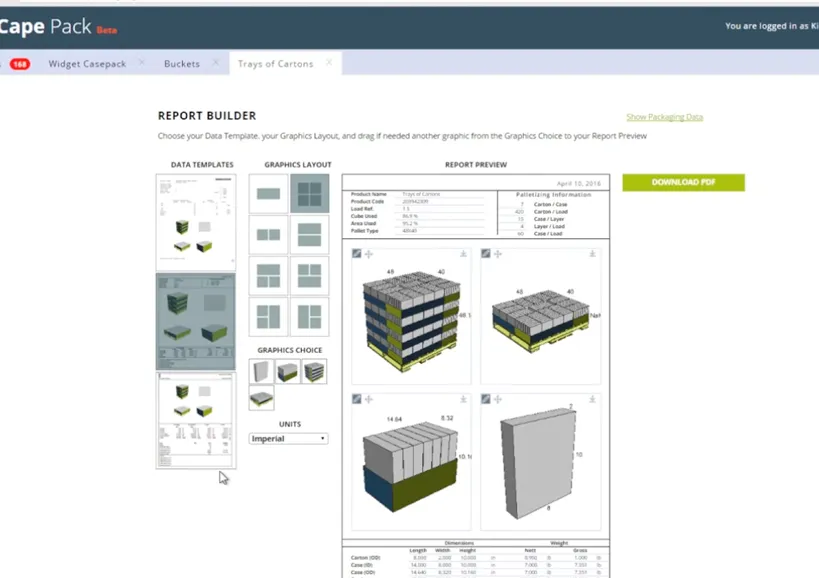This screenshot has height=578, width=819.
Task: Download the bottom-right carton graphic
Action: tap(592, 399)
